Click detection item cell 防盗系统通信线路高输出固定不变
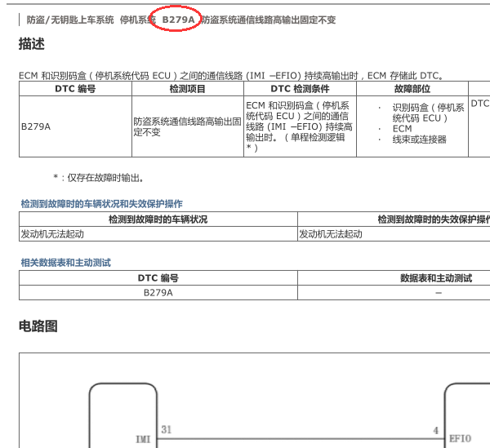490x448 pixels. tap(188, 126)
